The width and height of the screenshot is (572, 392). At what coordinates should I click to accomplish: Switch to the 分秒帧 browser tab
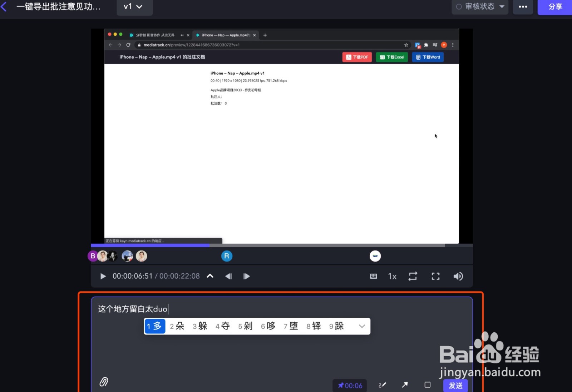[155, 35]
